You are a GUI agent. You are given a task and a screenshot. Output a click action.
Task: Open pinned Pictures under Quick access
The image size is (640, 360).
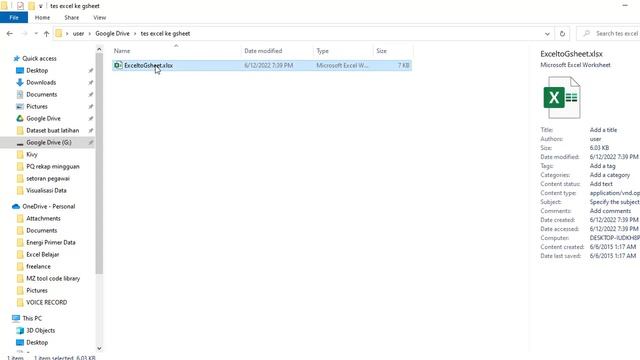click(37, 107)
